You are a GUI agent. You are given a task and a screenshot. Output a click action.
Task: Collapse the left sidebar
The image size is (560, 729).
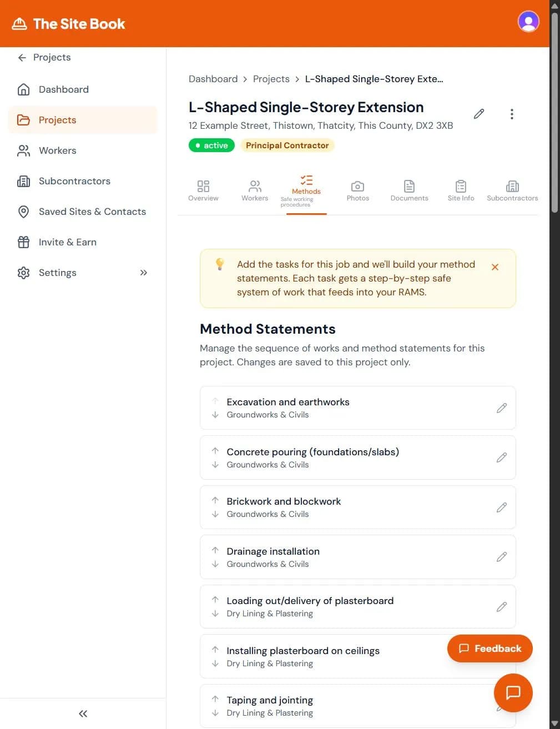[x=83, y=713]
